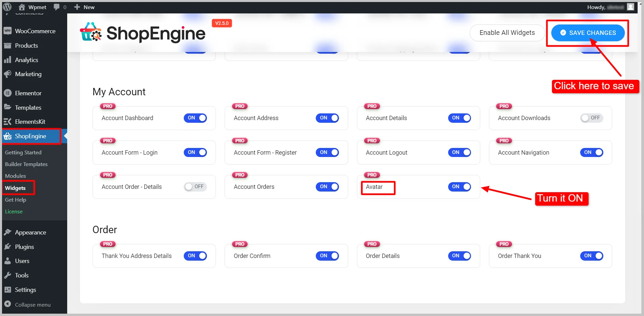644x316 pixels.
Task: Click the Account Downloads label
Action: [524, 118]
